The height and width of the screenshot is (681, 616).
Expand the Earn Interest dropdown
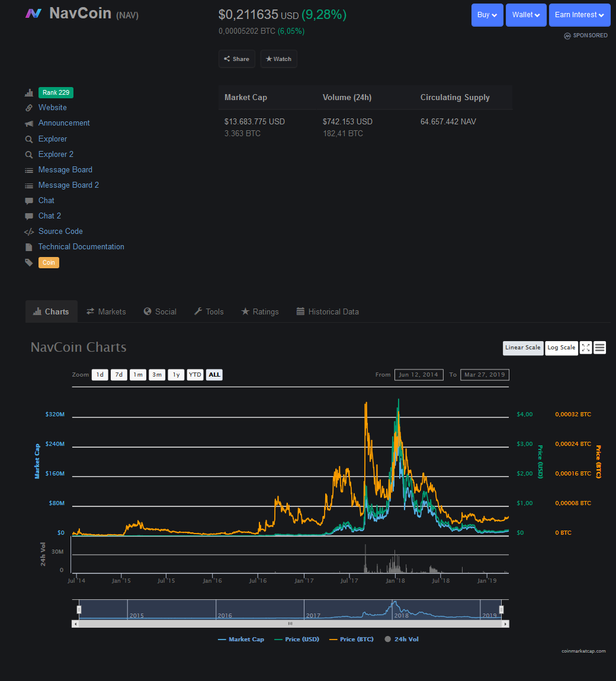click(579, 15)
